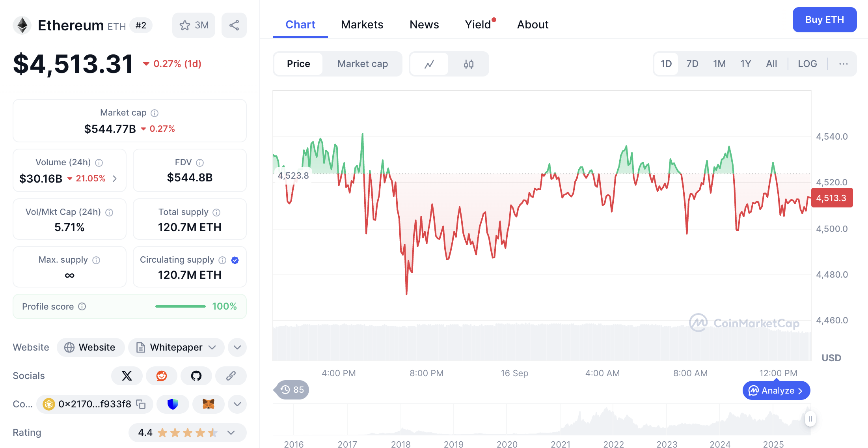Open Vol/Mkt Cap (24h) info icon
Viewport: 868px width, 448px height.
[110, 213]
